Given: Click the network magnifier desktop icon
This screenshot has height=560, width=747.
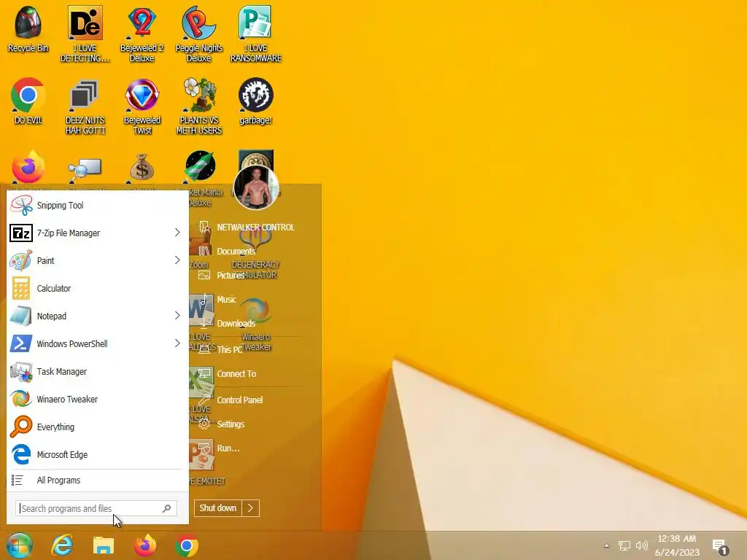Looking at the screenshot, I should pos(85,170).
